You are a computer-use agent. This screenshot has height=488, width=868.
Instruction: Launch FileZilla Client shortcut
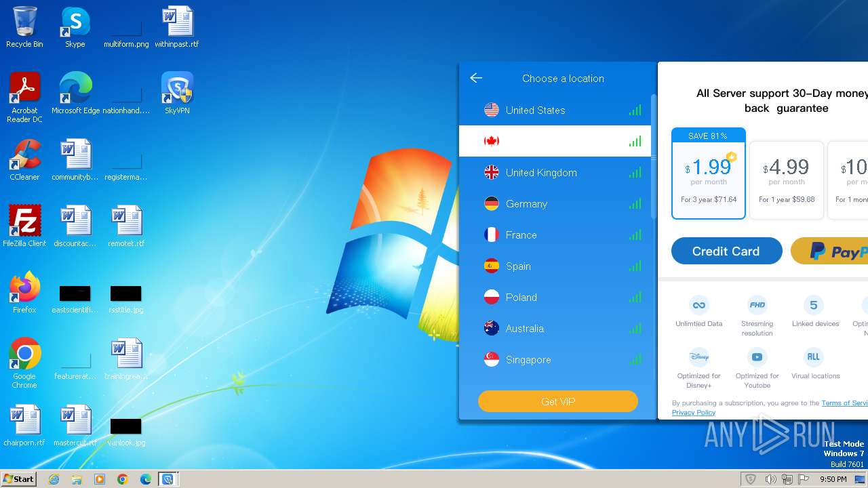(24, 226)
